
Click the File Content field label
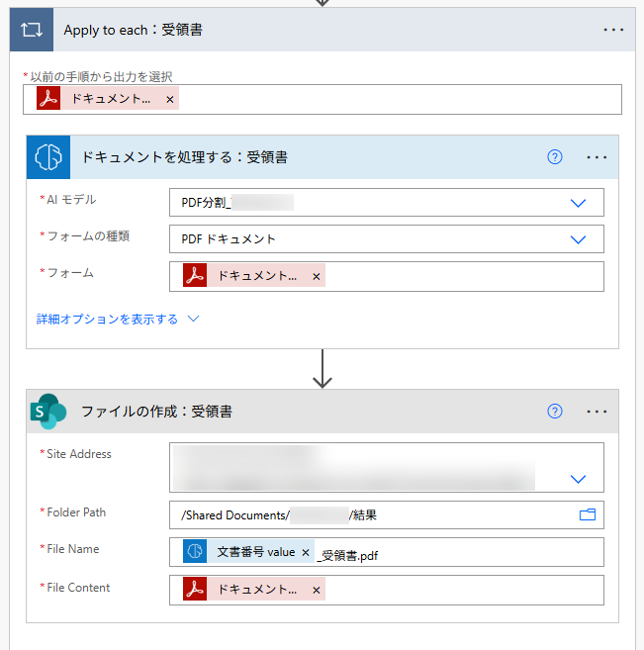point(78,588)
